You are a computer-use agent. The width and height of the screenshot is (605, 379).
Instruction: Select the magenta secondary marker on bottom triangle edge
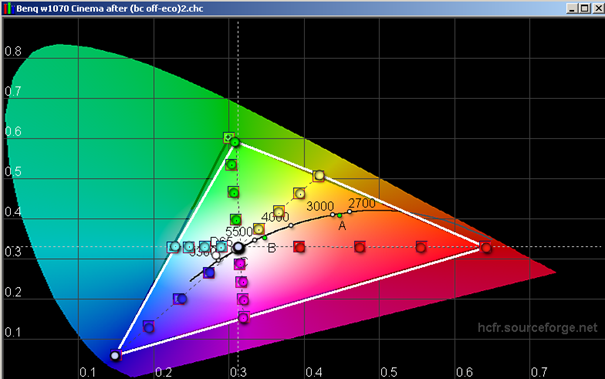coord(243,318)
